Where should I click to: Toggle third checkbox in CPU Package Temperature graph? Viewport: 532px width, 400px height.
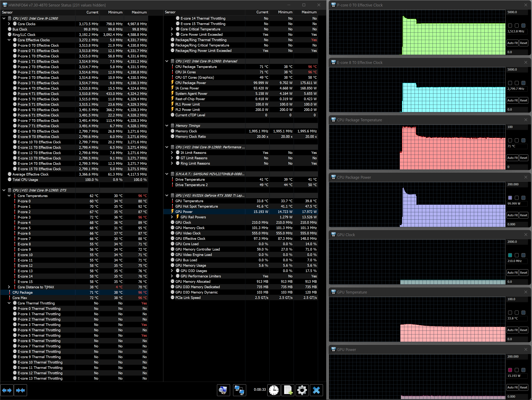(x=523, y=140)
